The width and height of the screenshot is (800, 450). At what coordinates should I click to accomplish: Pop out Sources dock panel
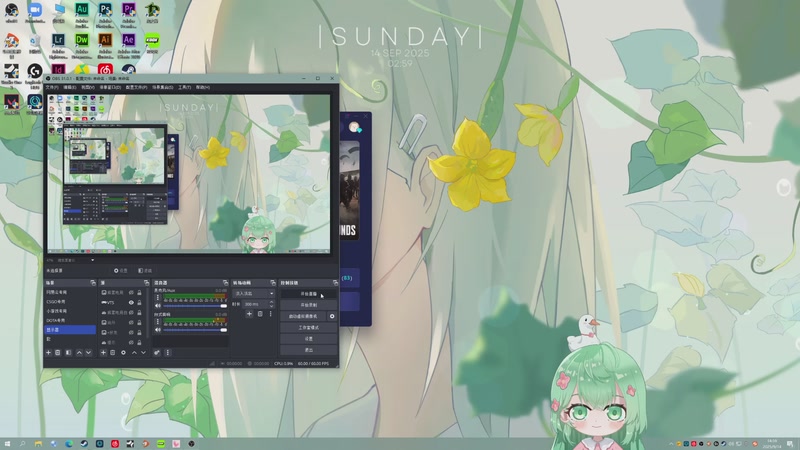tap(146, 283)
